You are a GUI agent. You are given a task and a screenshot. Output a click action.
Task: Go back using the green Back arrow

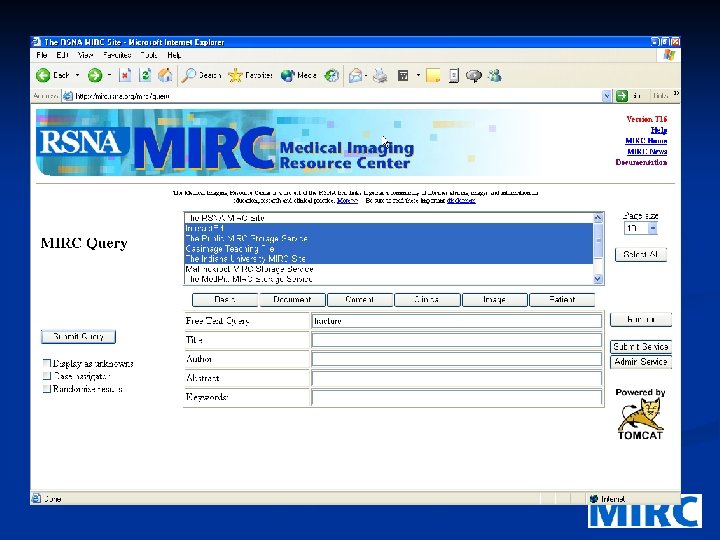(43, 75)
